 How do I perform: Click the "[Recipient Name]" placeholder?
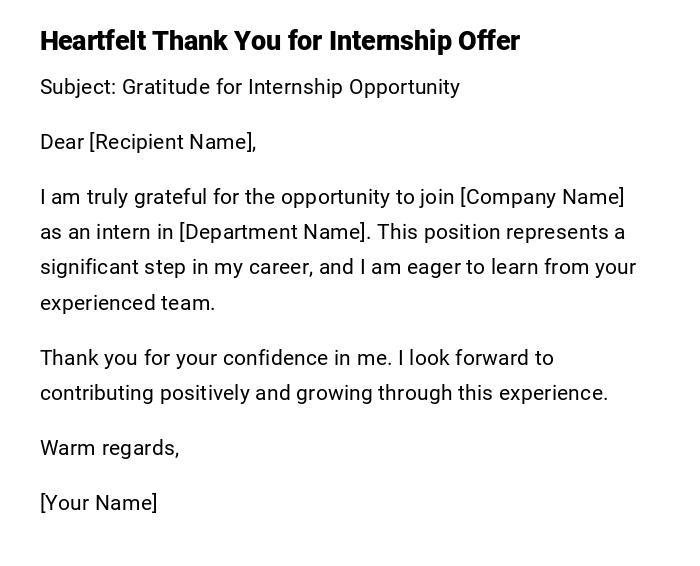pos(172,142)
